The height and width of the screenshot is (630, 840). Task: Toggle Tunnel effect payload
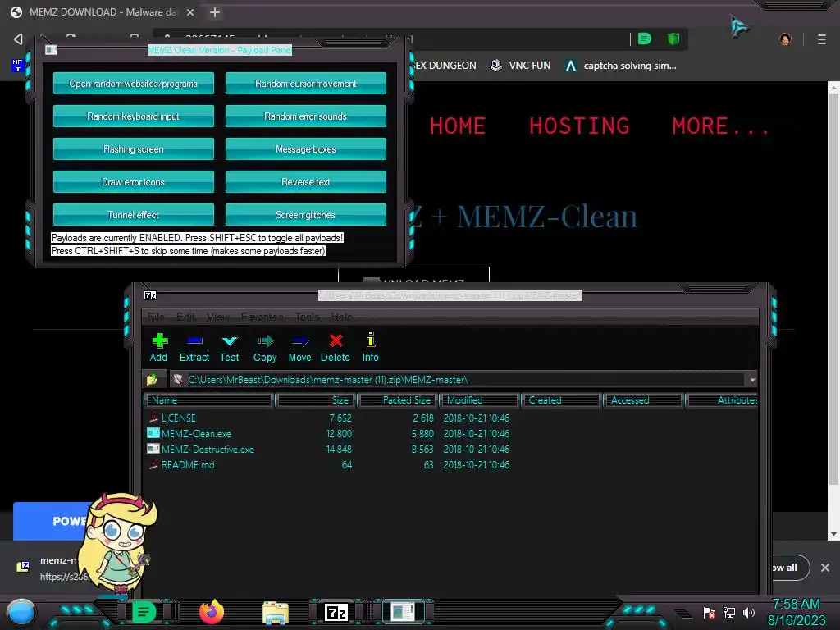pos(134,214)
